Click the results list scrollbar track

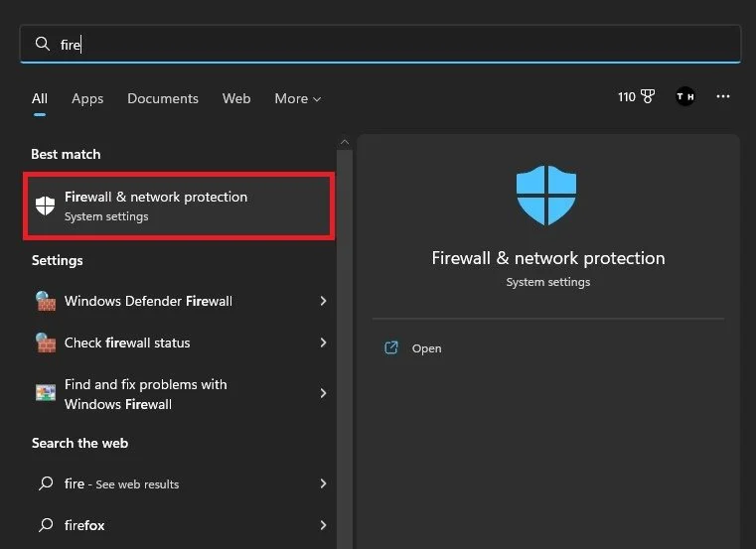(x=345, y=349)
